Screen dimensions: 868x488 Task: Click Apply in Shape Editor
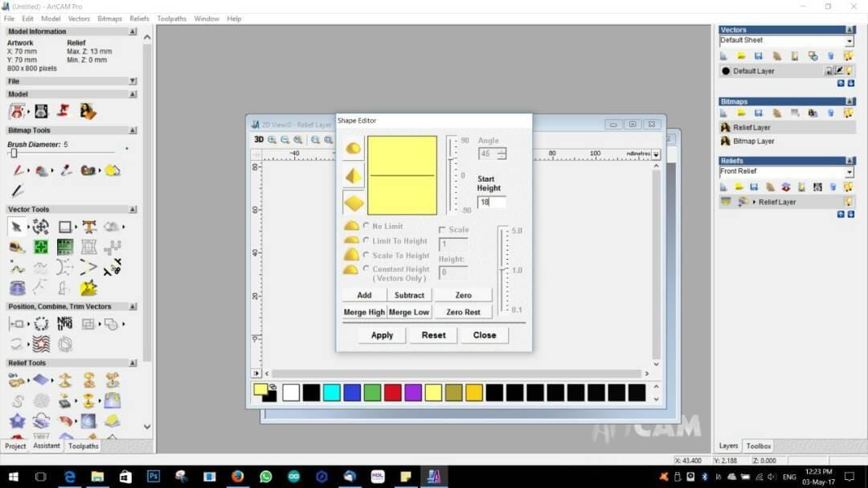coord(382,335)
